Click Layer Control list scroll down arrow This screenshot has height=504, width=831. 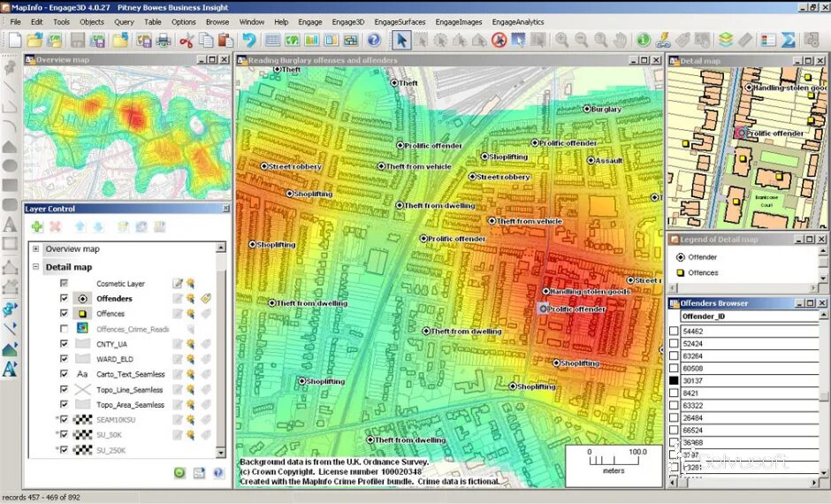point(221,453)
